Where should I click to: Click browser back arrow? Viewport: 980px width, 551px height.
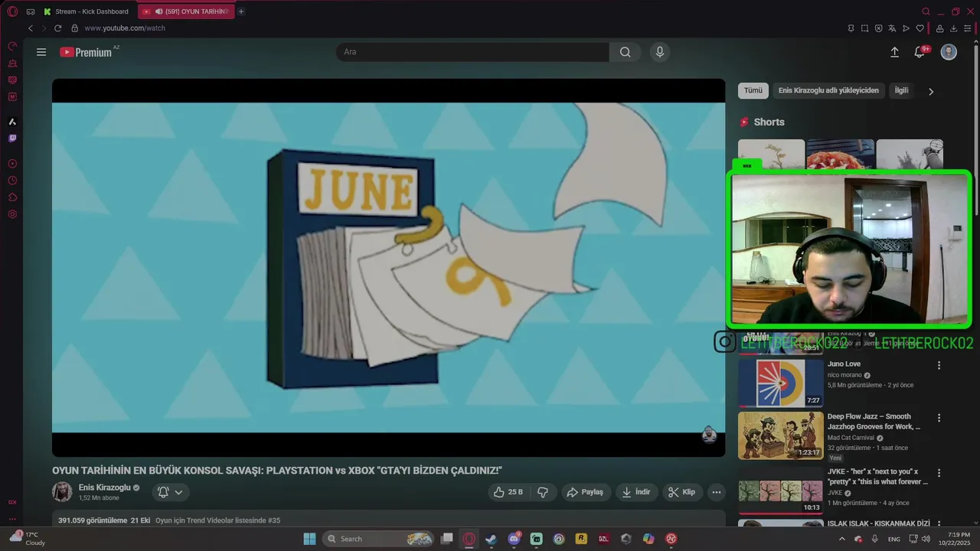point(31,28)
